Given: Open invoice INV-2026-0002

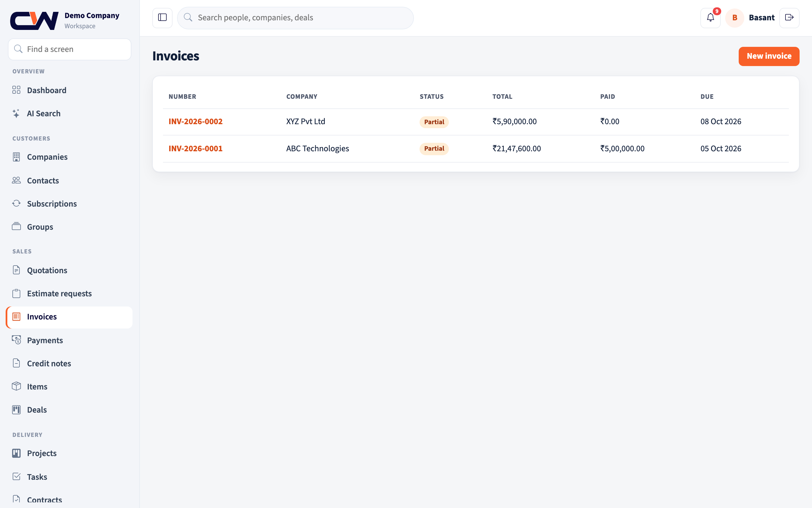Looking at the screenshot, I should (195, 121).
